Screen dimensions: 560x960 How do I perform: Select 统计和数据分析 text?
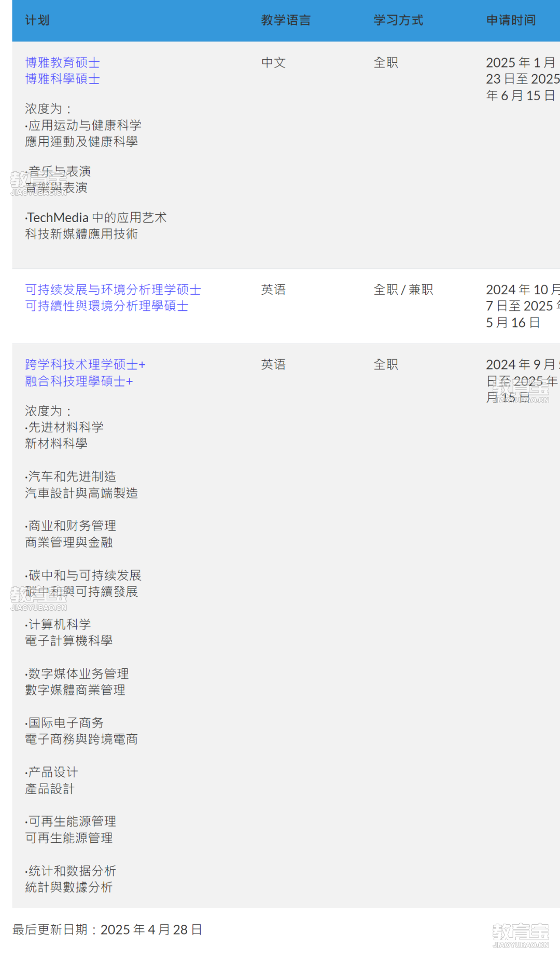[72, 871]
